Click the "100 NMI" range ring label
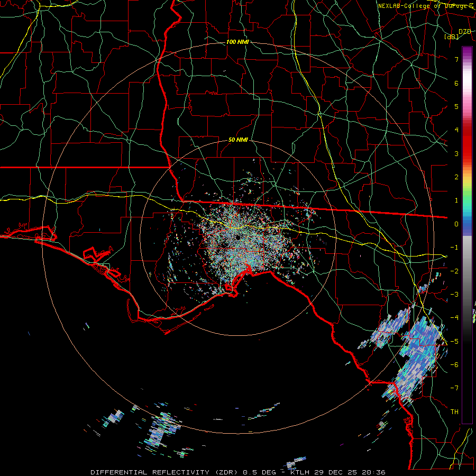 pyautogui.click(x=237, y=42)
